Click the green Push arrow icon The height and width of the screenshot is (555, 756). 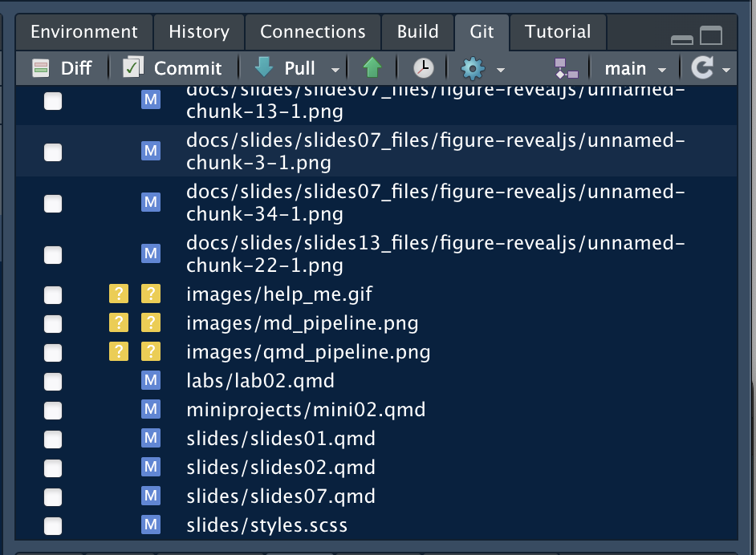[372, 68]
